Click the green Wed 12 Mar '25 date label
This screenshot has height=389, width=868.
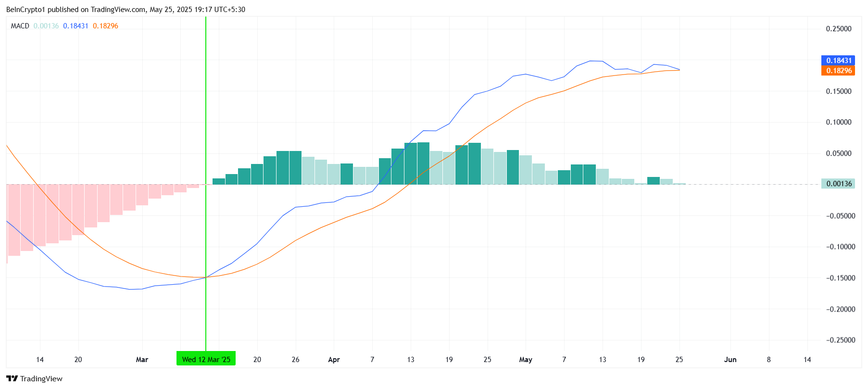point(206,359)
